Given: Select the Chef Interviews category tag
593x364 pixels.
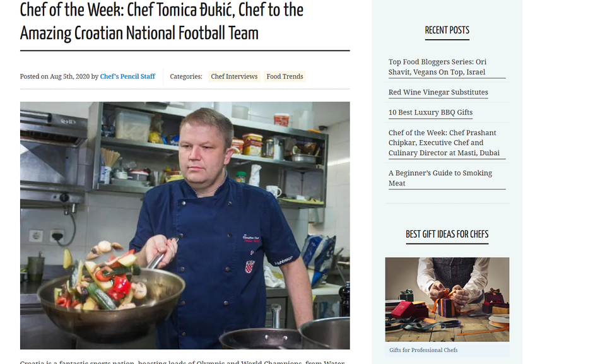Looking at the screenshot, I should [234, 76].
